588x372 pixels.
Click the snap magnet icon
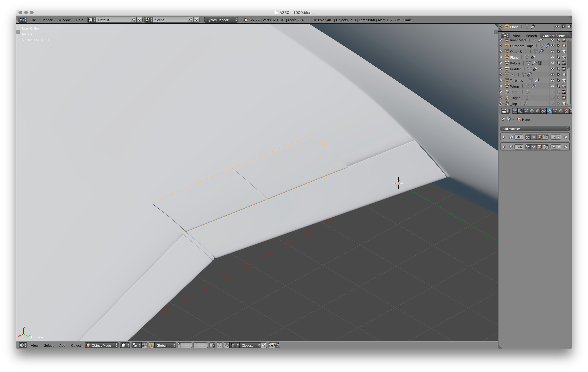click(227, 345)
